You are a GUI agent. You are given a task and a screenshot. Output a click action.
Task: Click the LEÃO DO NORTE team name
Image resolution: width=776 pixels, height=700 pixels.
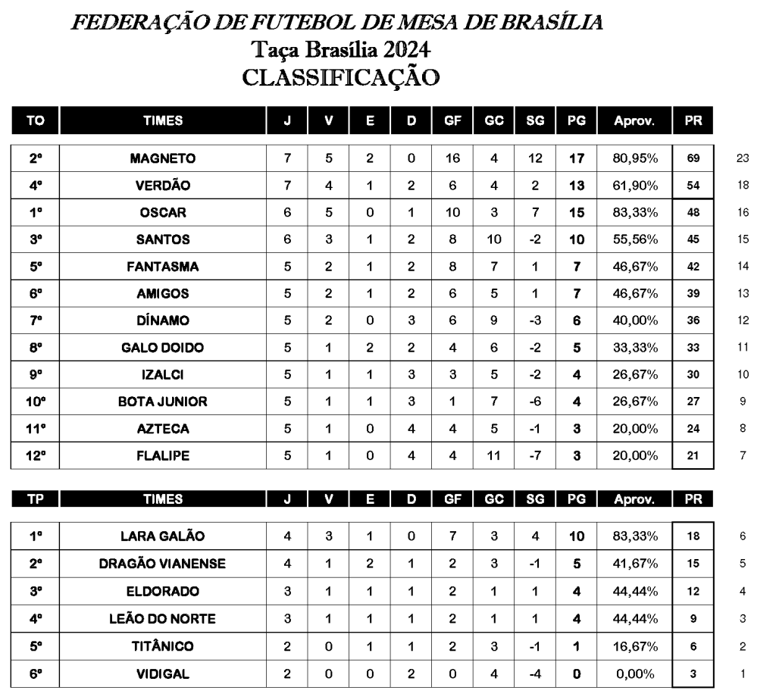[163, 619]
